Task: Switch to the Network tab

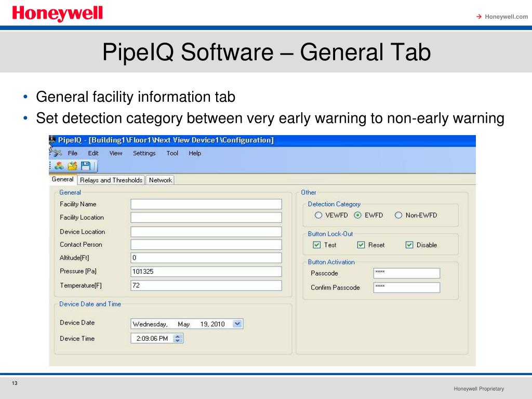Action: pyautogui.click(x=161, y=180)
